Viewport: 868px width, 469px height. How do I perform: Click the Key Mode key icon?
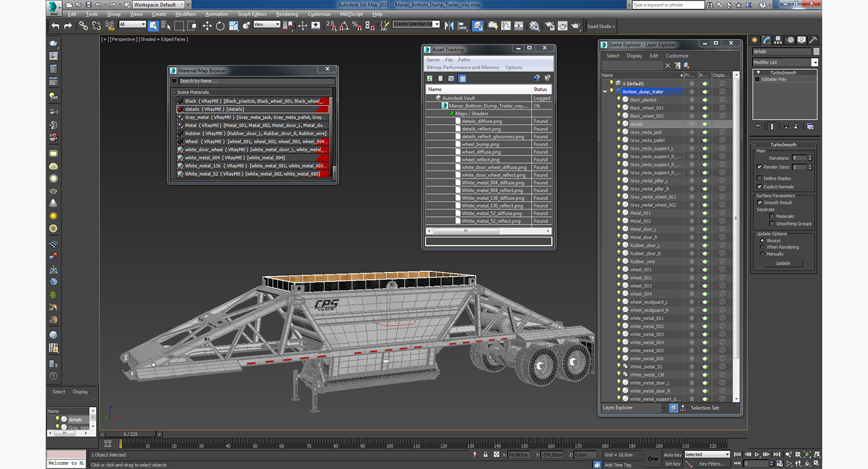(x=652, y=459)
